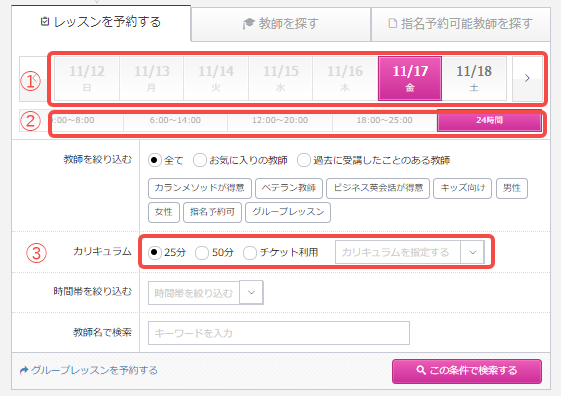This screenshot has height=396, width=561.
Task: Choose the 12:00~20:00 time range
Action: (x=280, y=121)
